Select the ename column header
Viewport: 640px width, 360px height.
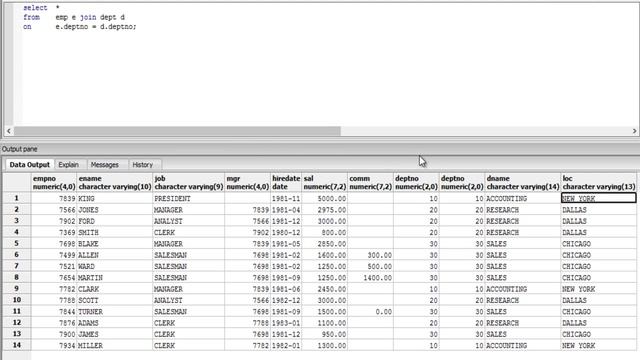tap(115, 182)
